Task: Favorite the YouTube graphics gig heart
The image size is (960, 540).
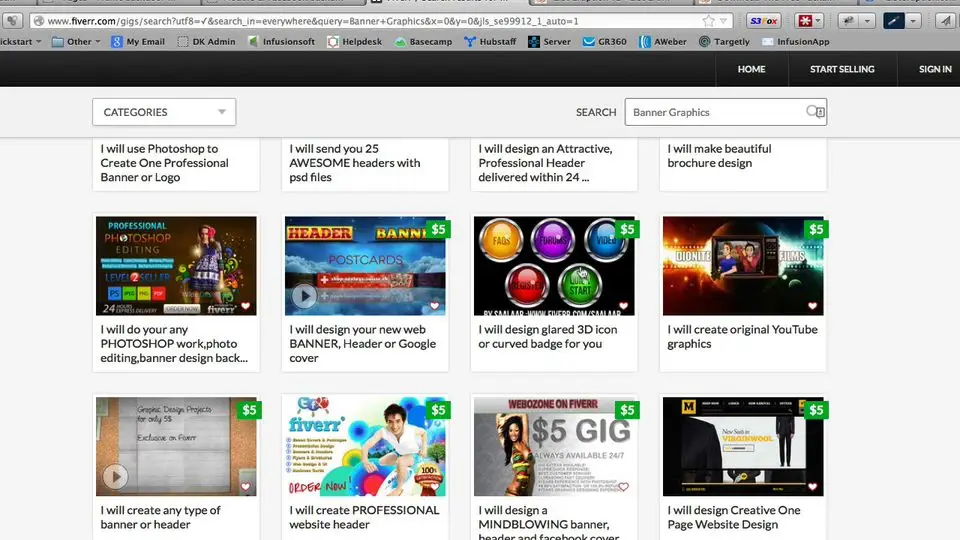Action: [812, 306]
